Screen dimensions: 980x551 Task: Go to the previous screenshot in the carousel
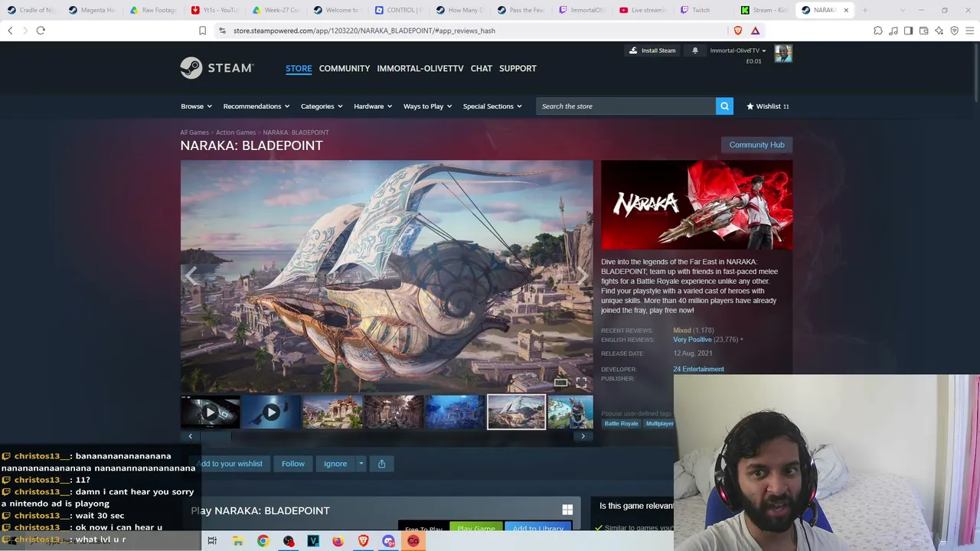191,276
